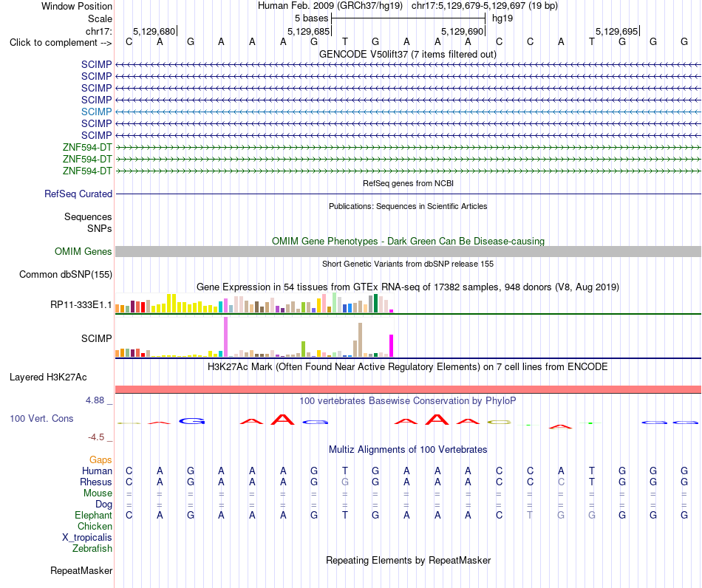Image resolution: width=702 pixels, height=588 pixels.
Task: Click the 5,129,685 position marker
Action: tap(308, 31)
